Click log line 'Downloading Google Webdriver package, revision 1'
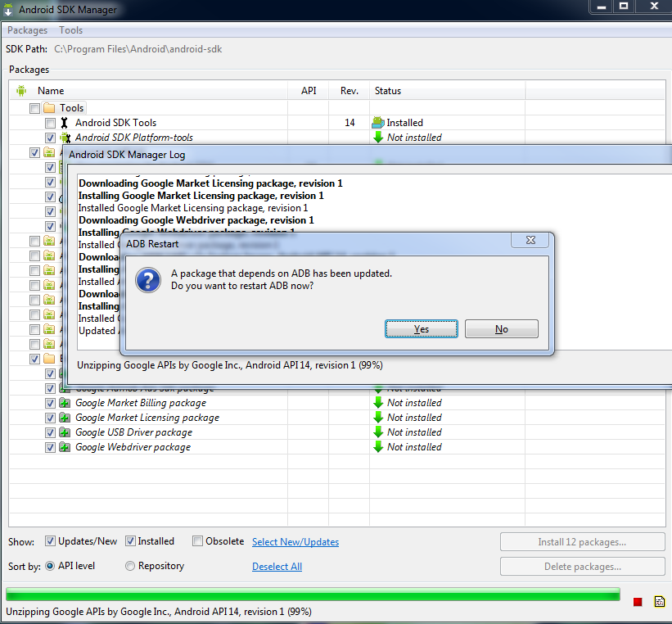Screen dimensions: 672x624 [x=196, y=220]
